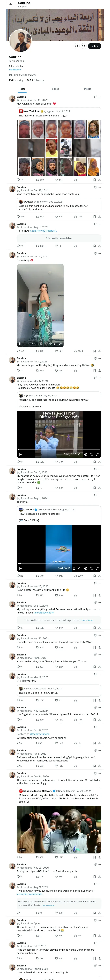The height and width of the screenshot is (980, 110).
Task: Open more menu on first Sabrina post
Action: pyautogui.click(x=100, y=97)
